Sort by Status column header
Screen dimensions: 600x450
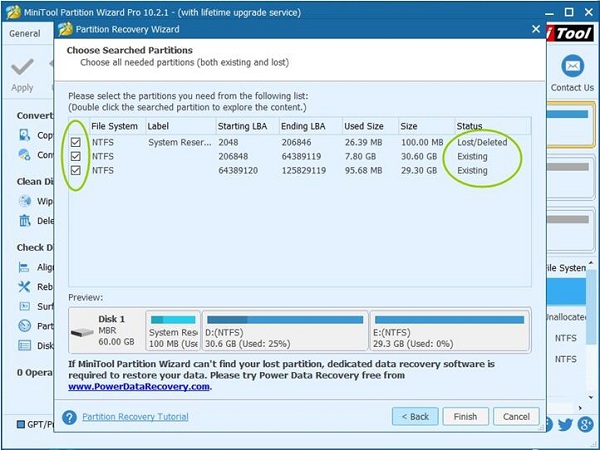(493, 126)
